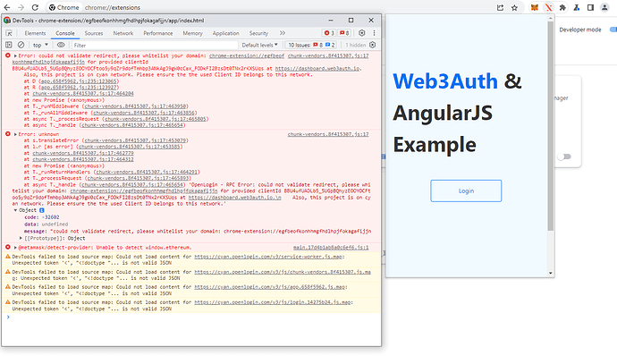Open the dashboard.web3auth.io link in the first error
This screenshot has height=364, width=617.
[317, 69]
